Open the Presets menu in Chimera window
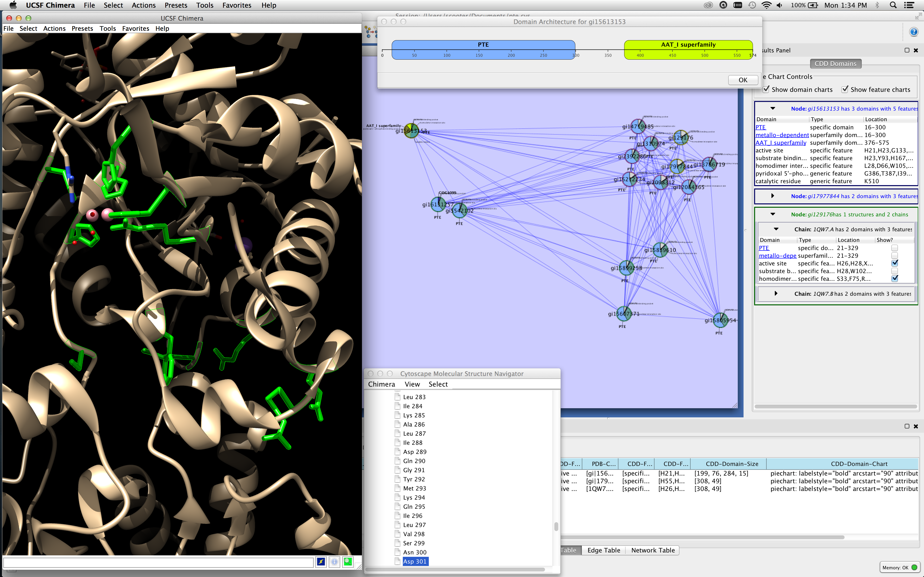Viewport: 924px width, 577px height. click(82, 29)
